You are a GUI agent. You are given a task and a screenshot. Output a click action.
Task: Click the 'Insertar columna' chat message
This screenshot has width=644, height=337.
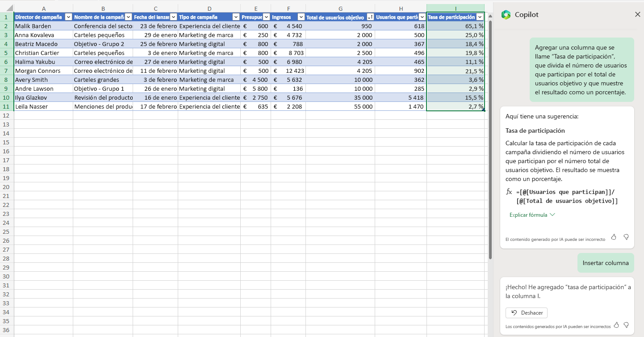(x=605, y=263)
